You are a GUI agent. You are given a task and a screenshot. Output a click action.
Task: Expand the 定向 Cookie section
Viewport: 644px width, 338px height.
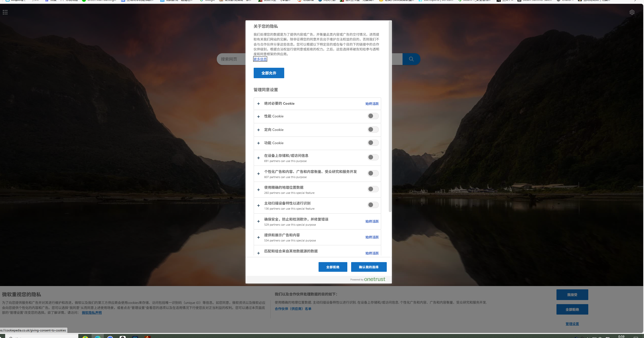[x=259, y=130]
